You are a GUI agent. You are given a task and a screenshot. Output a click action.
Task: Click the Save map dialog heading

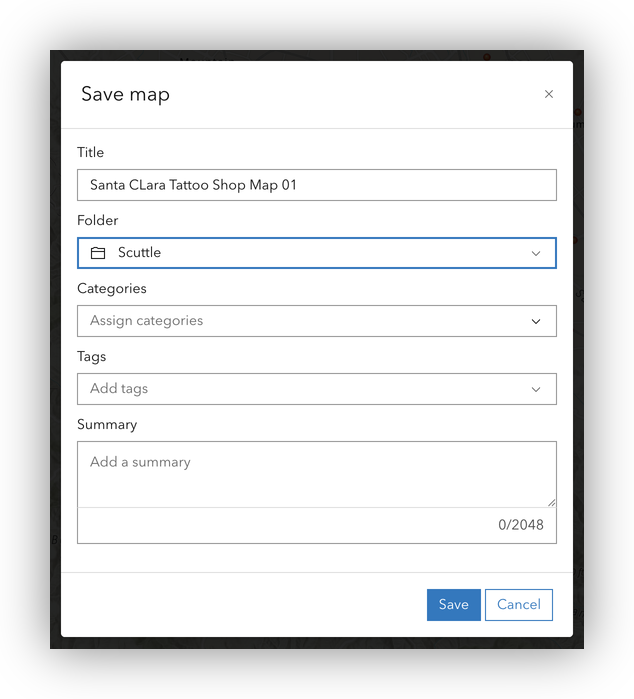[x=125, y=94]
